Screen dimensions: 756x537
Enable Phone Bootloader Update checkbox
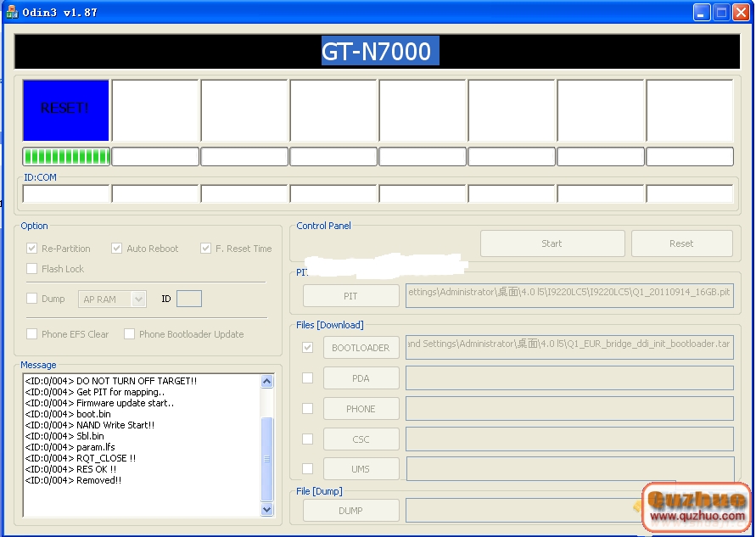(129, 333)
